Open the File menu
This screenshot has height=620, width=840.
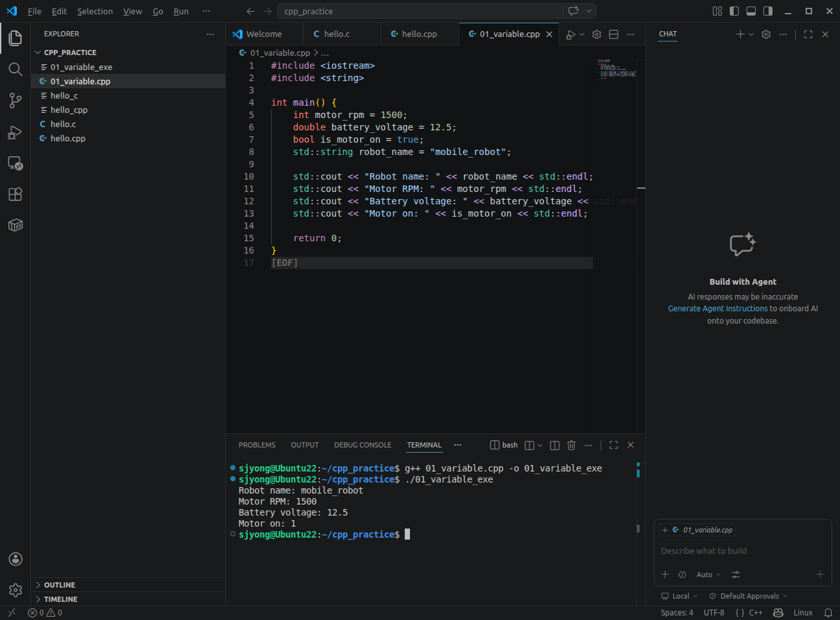pyautogui.click(x=34, y=11)
